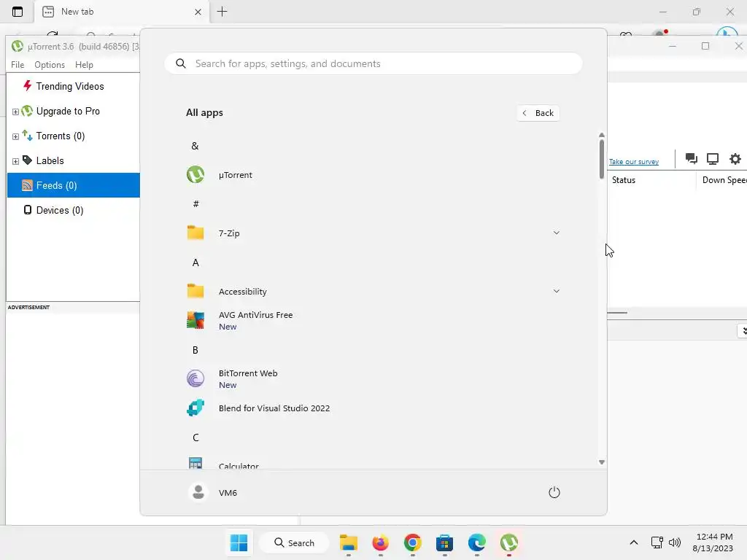Click the Windows Start button
The image size is (747, 560).
[239, 542]
